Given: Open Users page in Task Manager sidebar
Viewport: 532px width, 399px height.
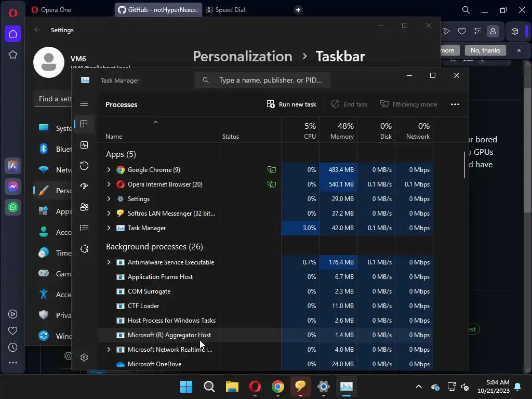Looking at the screenshot, I should (84, 207).
